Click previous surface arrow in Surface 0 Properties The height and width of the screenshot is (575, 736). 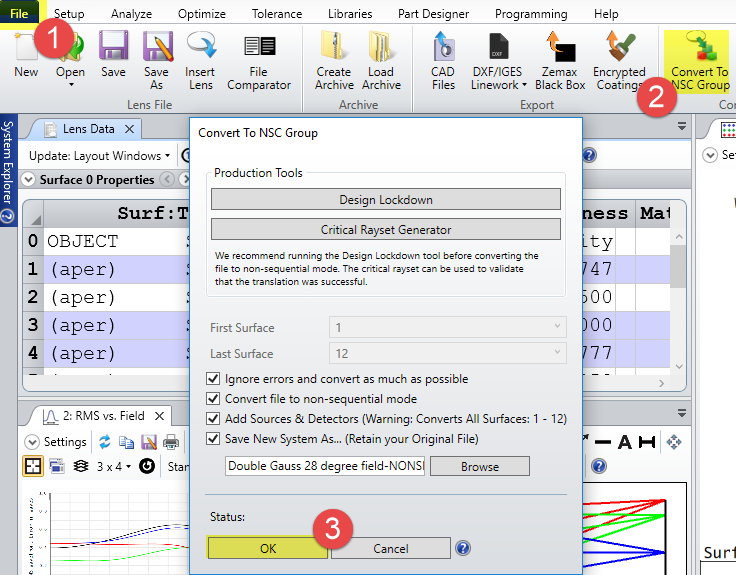tap(166, 179)
